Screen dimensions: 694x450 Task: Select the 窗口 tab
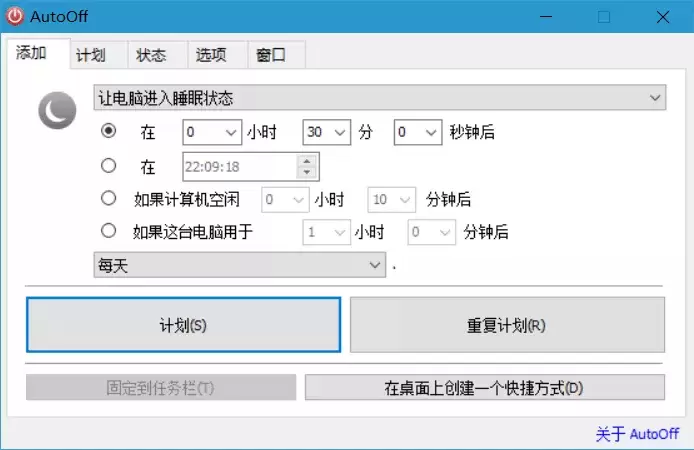(277, 55)
